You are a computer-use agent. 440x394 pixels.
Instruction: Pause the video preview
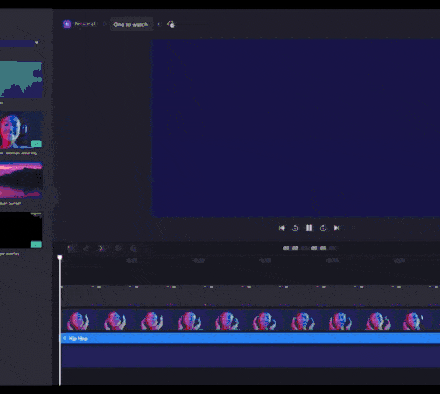(x=309, y=228)
